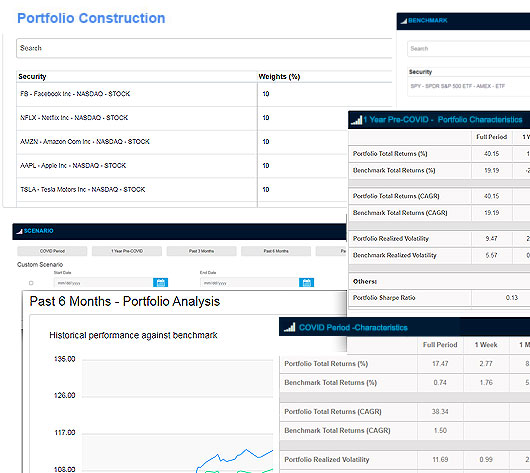The image size is (530, 473).
Task: Edit the weight for AMZN - Amazon Com Inc
Action: click(266, 142)
